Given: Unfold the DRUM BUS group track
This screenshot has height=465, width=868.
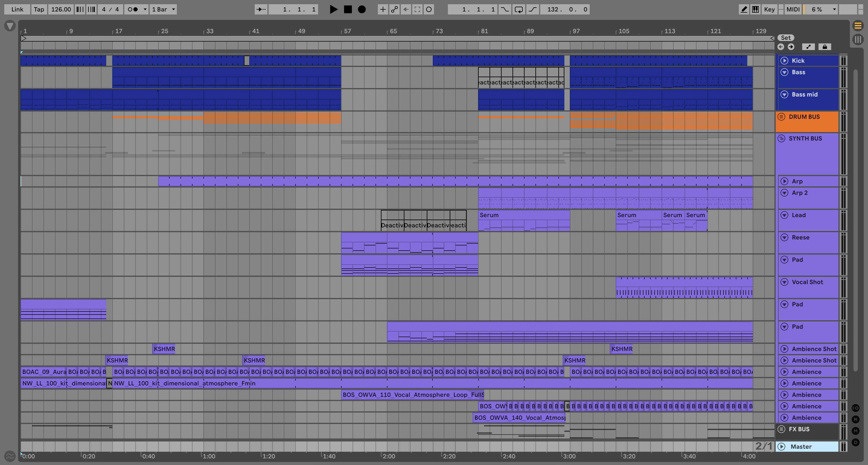Looking at the screenshot, I should [781, 117].
